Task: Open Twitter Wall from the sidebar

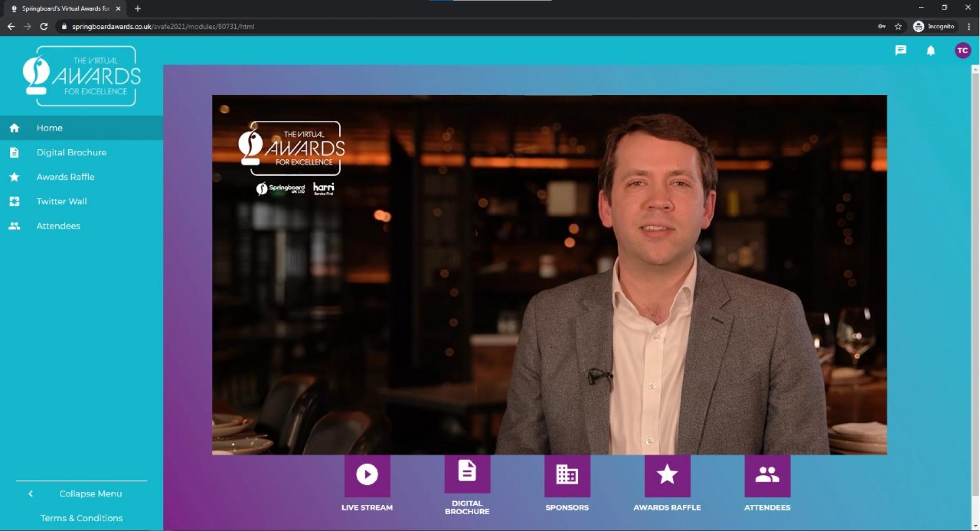Action: [81, 201]
